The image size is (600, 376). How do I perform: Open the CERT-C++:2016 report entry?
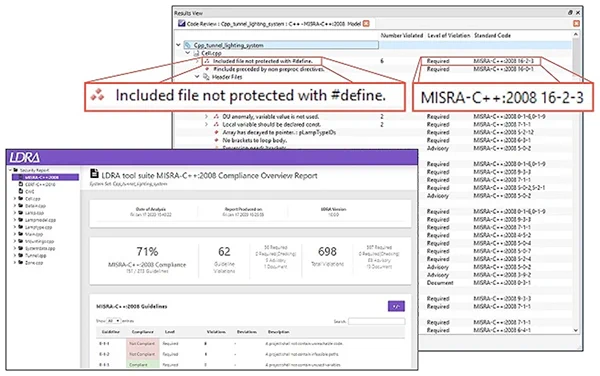[40, 184]
